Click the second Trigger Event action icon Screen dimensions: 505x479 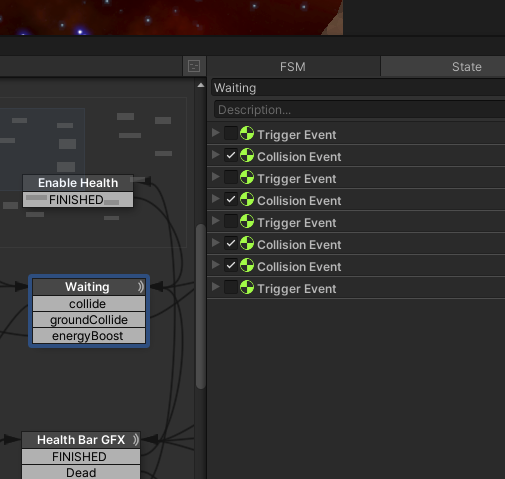(x=247, y=177)
